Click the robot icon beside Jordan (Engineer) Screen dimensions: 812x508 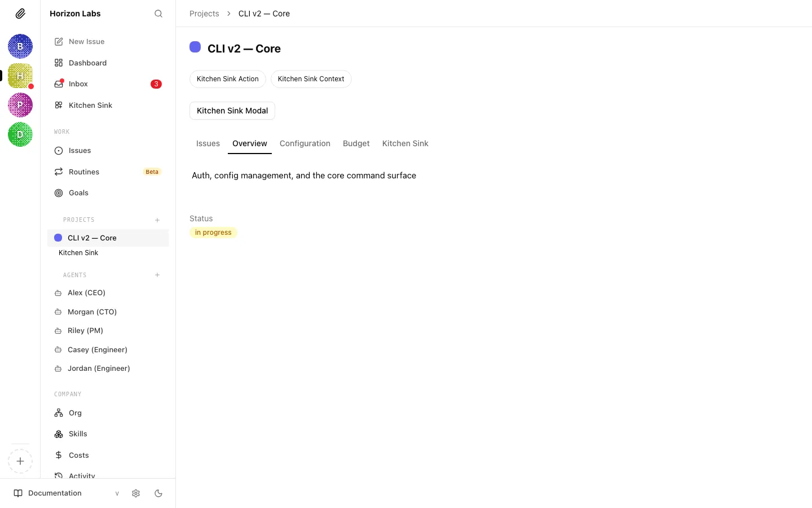coord(58,369)
